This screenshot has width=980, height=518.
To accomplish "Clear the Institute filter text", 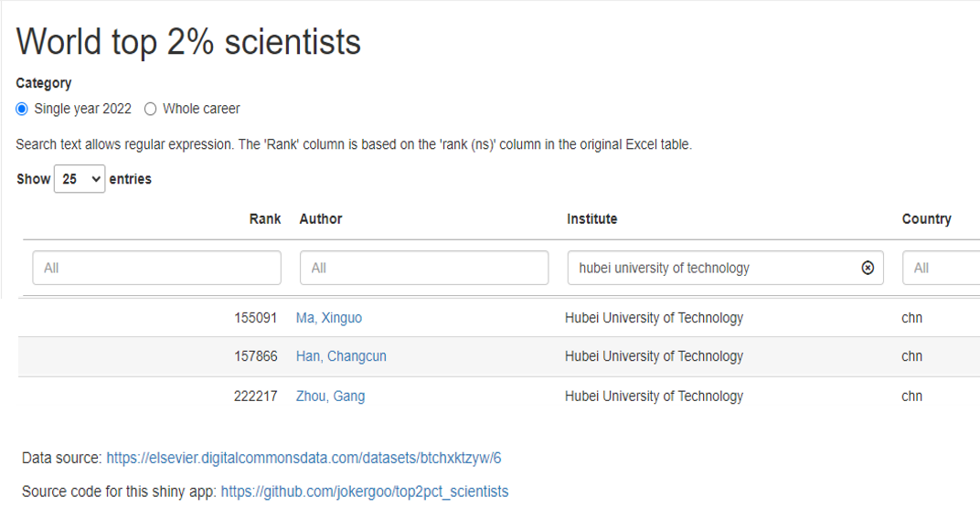I will pos(868,268).
